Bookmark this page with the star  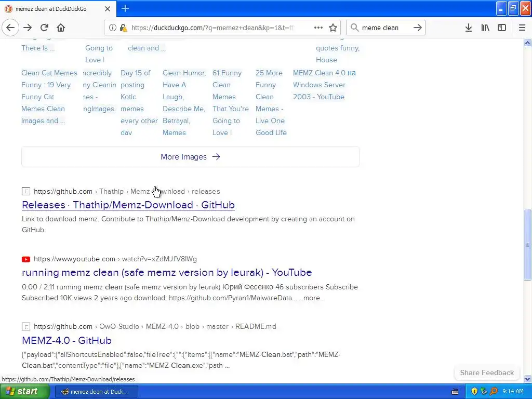(333, 28)
